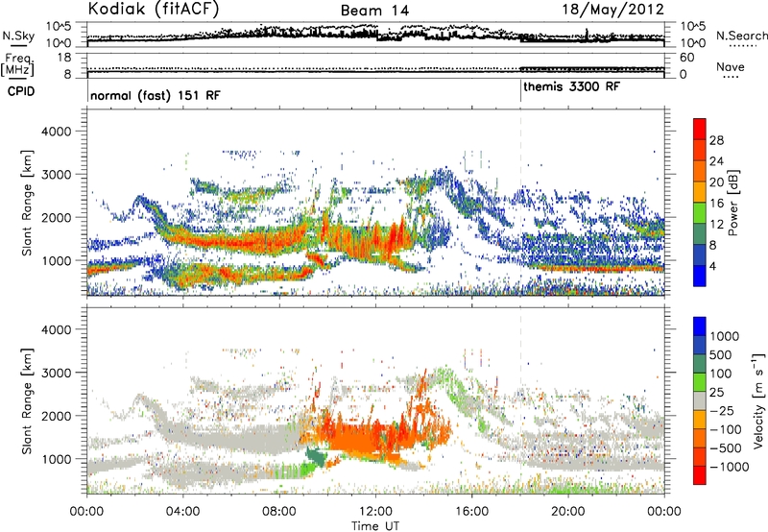
Task: Click the red top segment of Power colorbar
Action: (700, 129)
